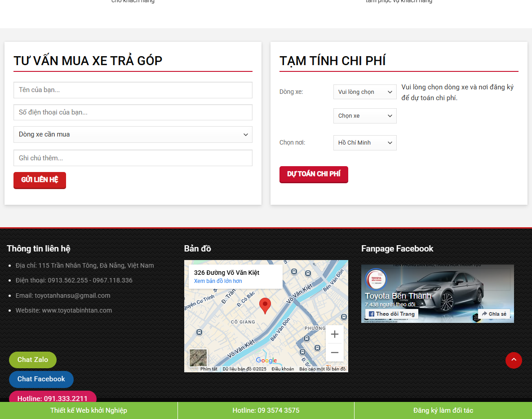Click the scroll-to-top arrow button
532x419 pixels.
coord(514,360)
